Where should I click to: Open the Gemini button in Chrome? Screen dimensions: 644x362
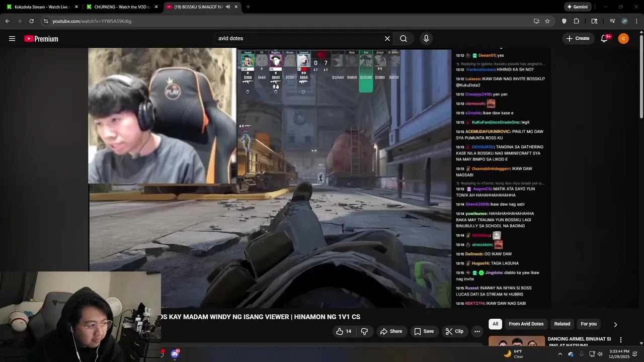(577, 7)
